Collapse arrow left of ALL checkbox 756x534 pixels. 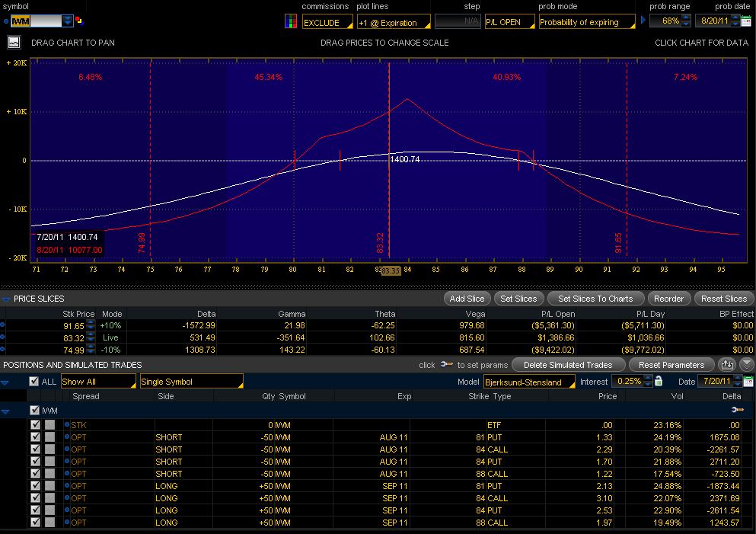5,382
